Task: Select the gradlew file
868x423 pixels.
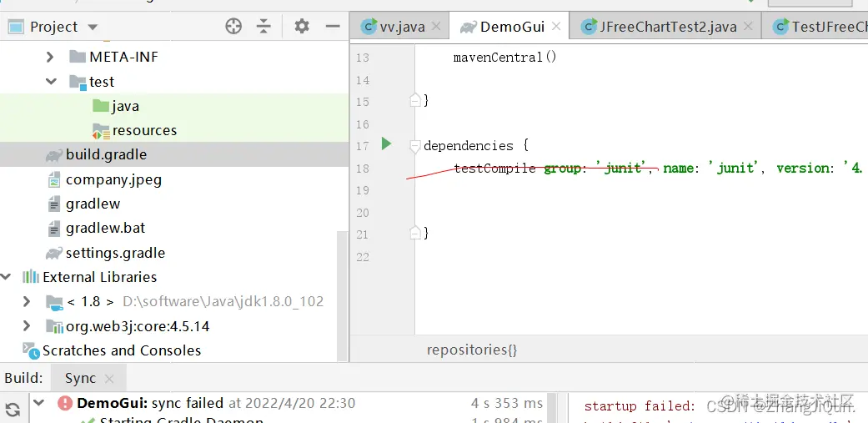Action: point(93,204)
